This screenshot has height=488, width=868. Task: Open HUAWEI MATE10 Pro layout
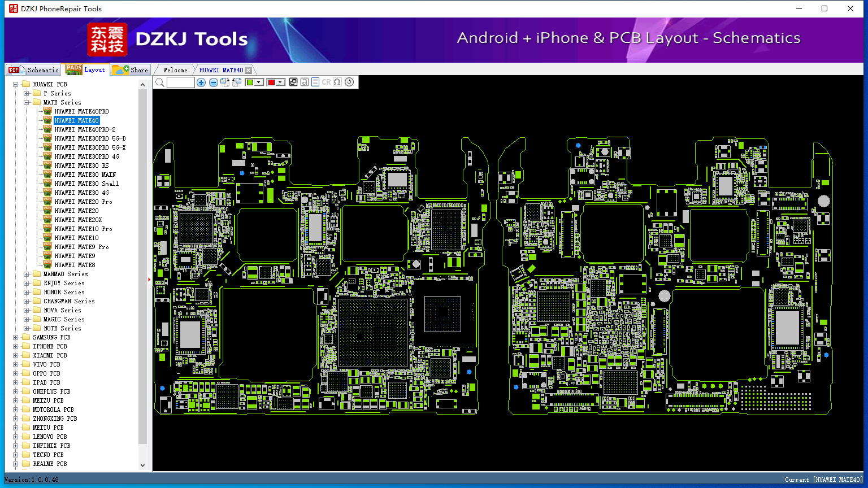click(x=83, y=229)
